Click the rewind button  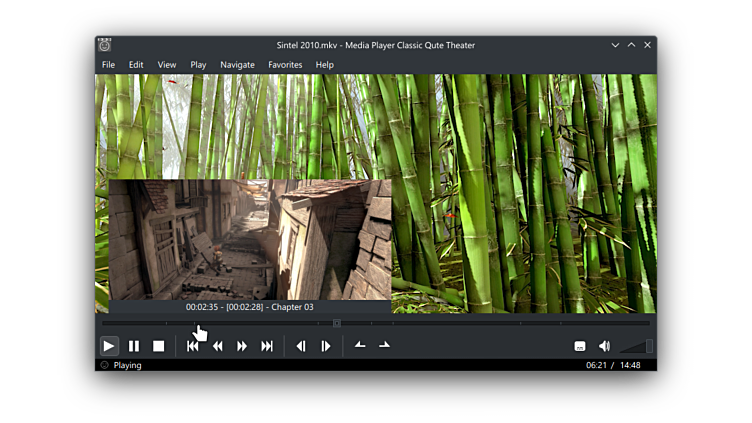tap(217, 346)
